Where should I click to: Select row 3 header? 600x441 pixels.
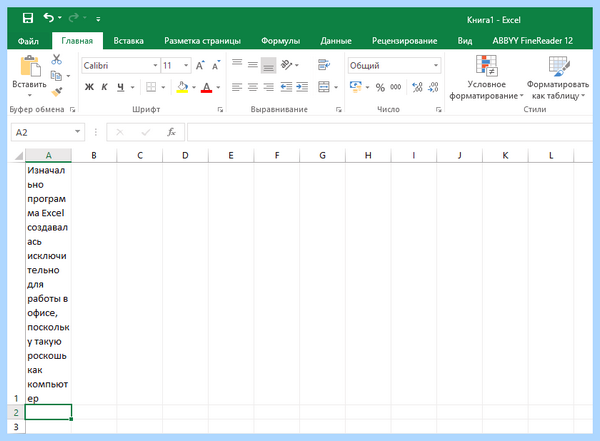(16, 427)
